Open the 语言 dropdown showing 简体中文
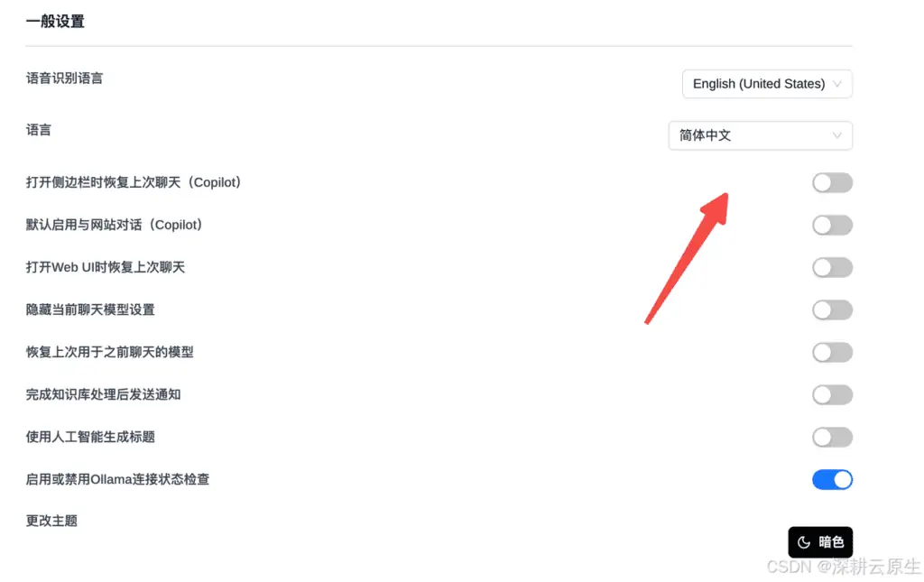The height and width of the screenshot is (582, 924). pos(760,135)
